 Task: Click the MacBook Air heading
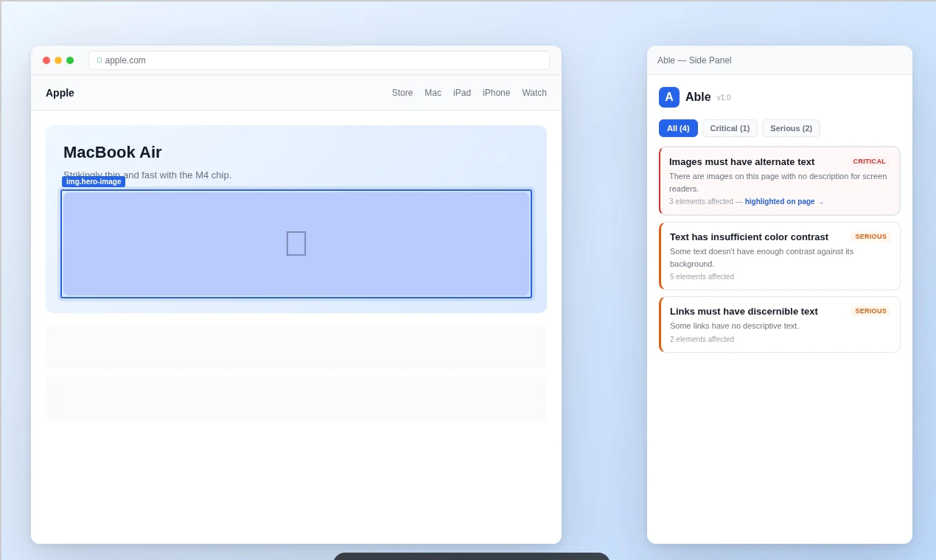[x=112, y=153]
